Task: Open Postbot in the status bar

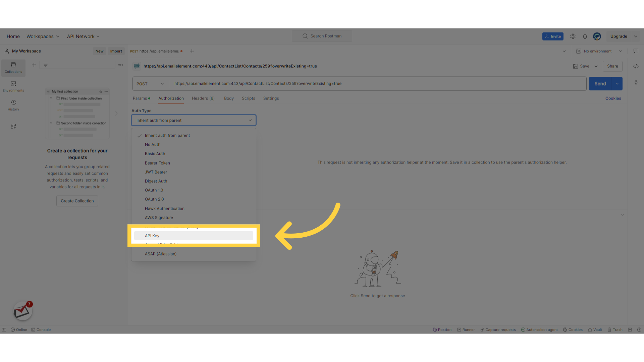Action: point(442,330)
